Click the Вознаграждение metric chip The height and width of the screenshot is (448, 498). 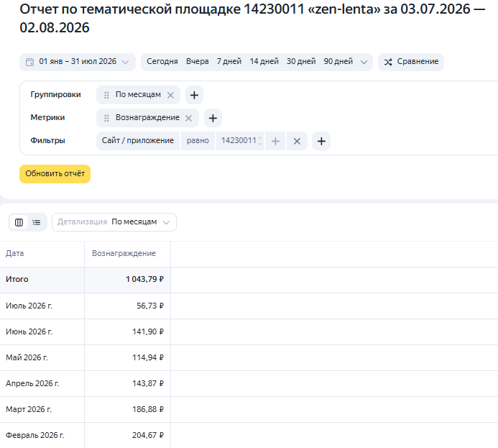(147, 118)
